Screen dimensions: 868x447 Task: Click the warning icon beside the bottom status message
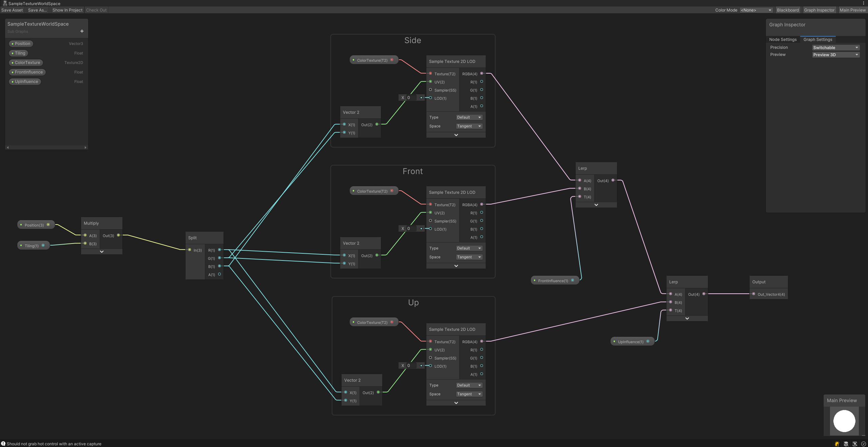[3, 444]
